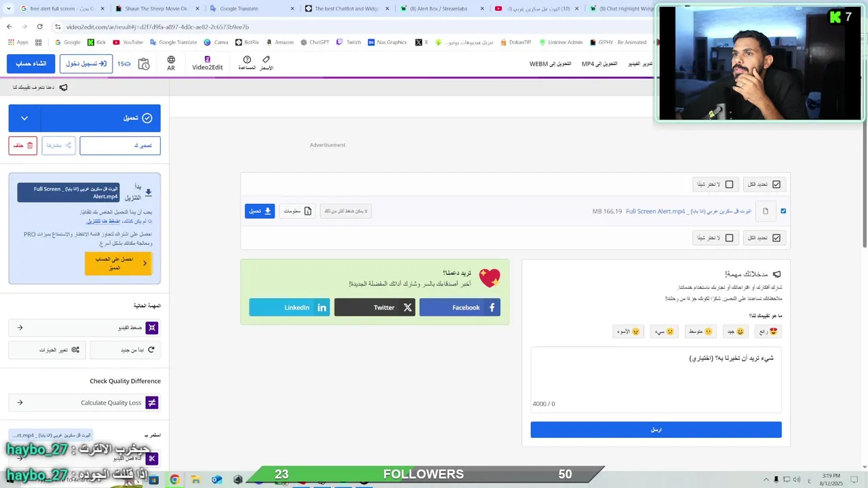Toggle the Full Screen Alert.mp4 file checkbox
868x488 pixels.
coord(783,211)
